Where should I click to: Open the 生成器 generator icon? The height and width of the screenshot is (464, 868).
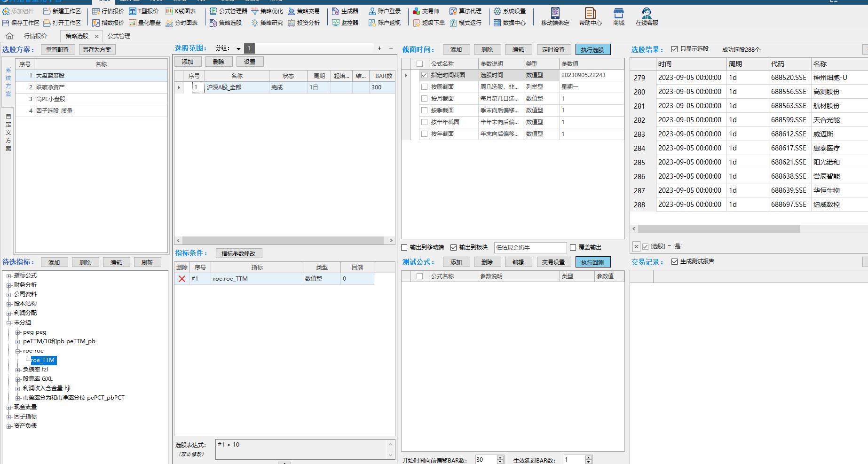click(336, 11)
